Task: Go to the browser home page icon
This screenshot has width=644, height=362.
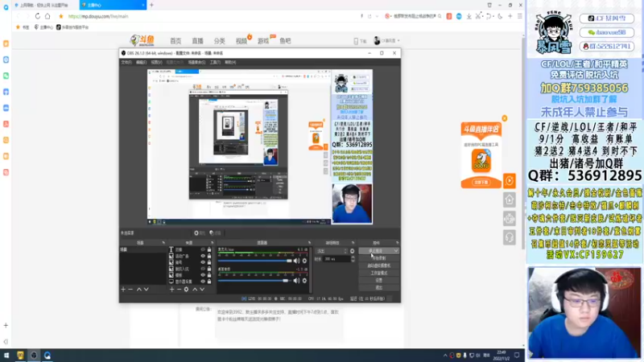Action: click(47, 16)
